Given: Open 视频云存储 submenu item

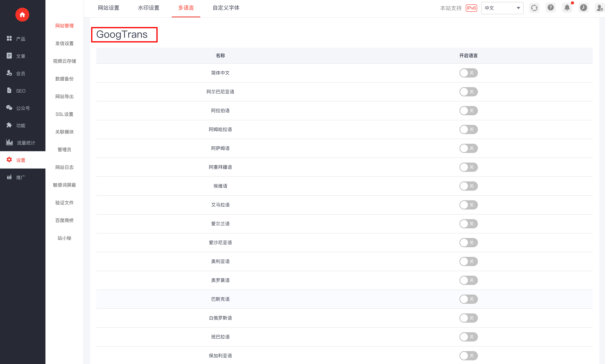Looking at the screenshot, I should click(64, 61).
